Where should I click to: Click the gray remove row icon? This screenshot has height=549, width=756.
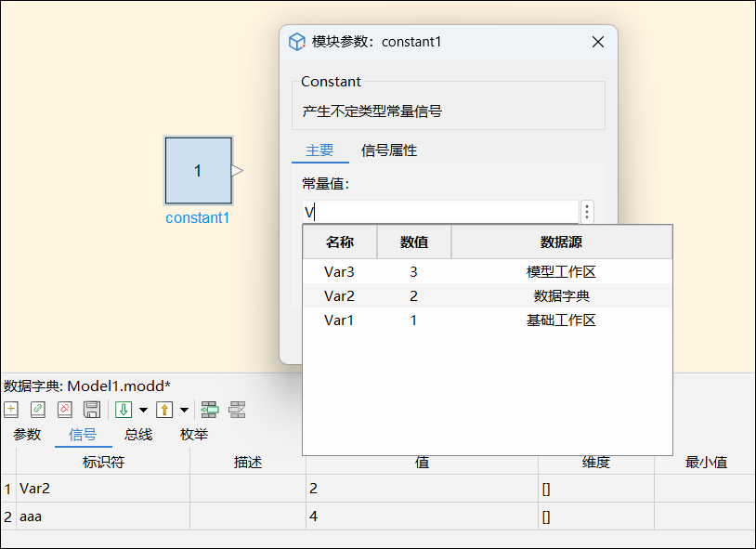pos(237,410)
